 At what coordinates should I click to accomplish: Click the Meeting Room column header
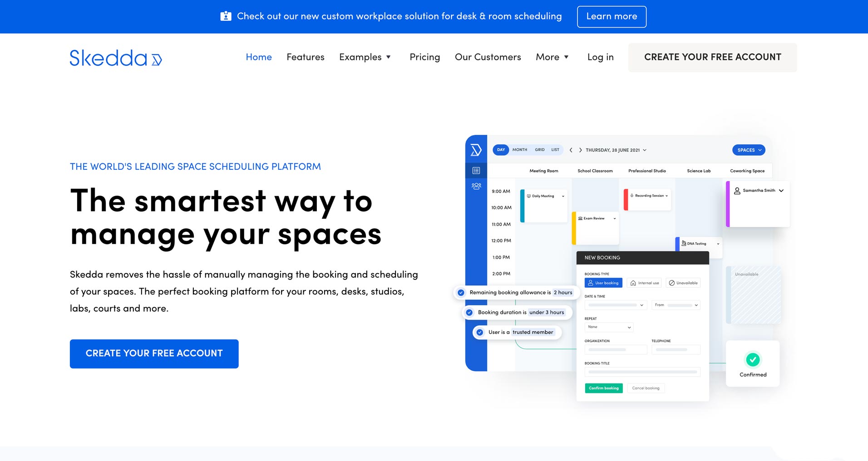(544, 171)
